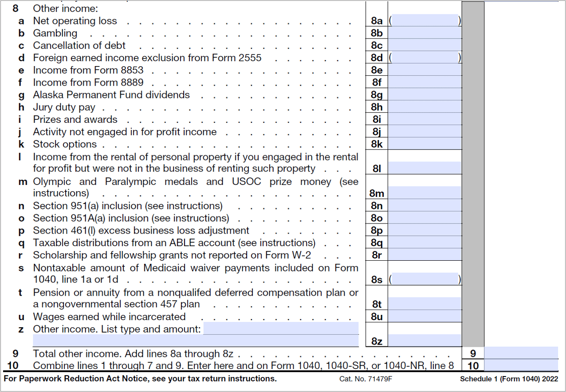Click Olympic and Paralympic medals 8m field

click(x=425, y=193)
